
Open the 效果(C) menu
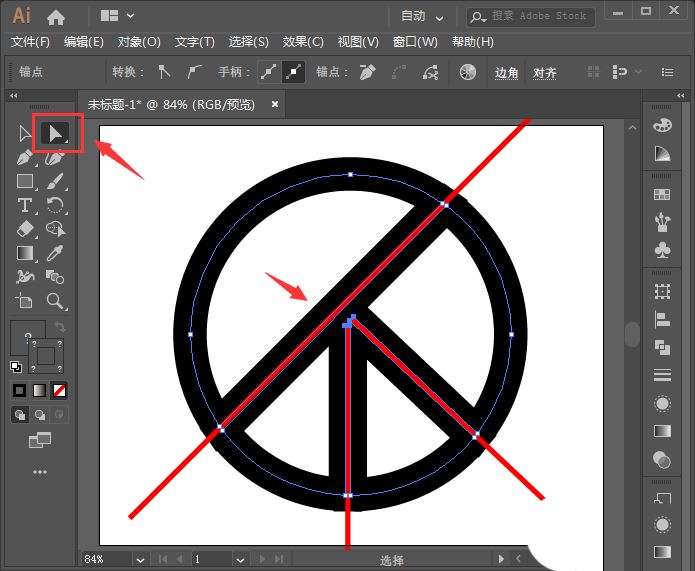(x=303, y=42)
